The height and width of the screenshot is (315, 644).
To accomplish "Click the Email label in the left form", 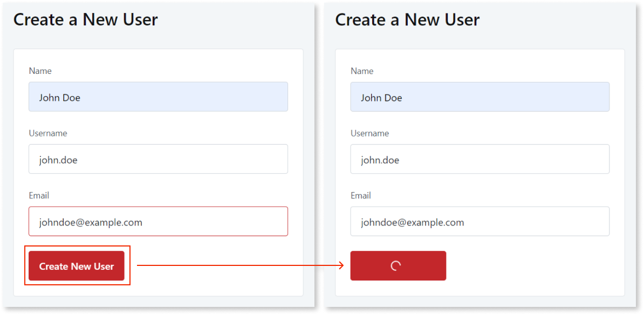I will coord(39,195).
